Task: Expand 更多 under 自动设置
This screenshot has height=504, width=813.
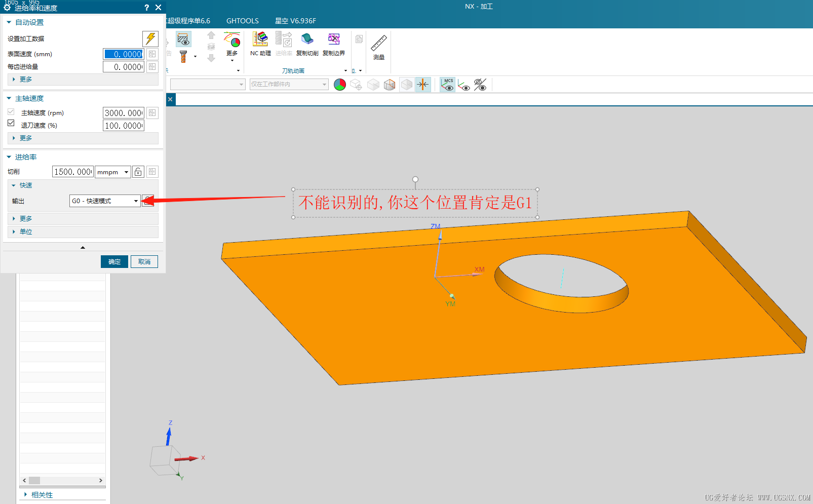Action: (83, 80)
